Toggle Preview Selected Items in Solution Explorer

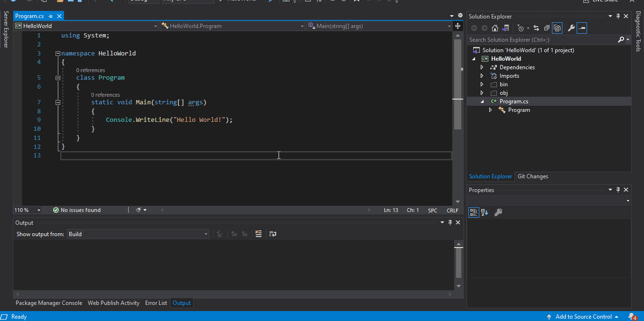click(x=582, y=28)
